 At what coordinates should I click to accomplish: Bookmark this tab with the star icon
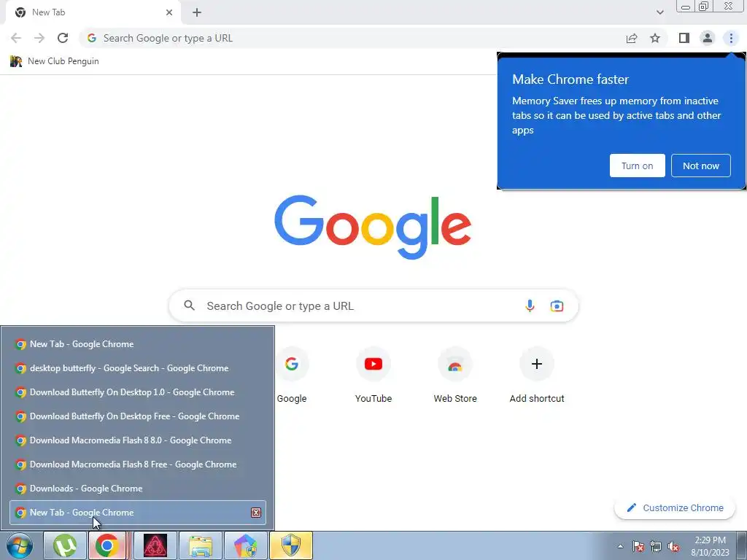click(655, 38)
